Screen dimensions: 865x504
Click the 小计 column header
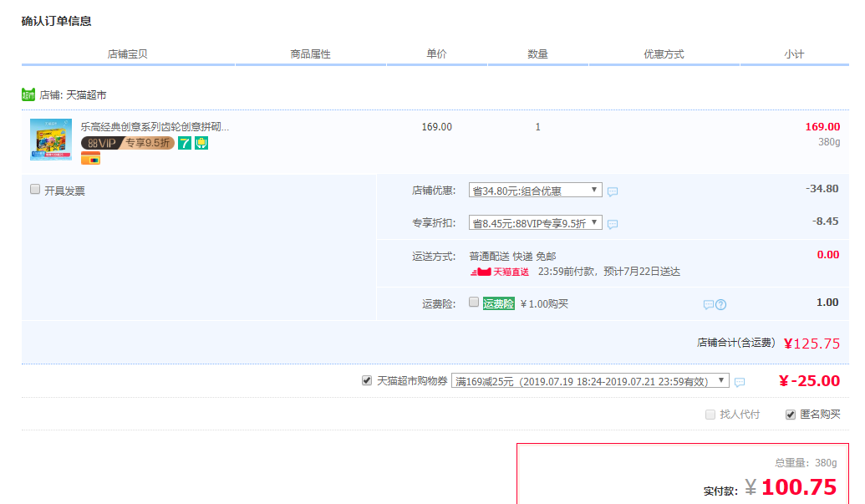(795, 54)
